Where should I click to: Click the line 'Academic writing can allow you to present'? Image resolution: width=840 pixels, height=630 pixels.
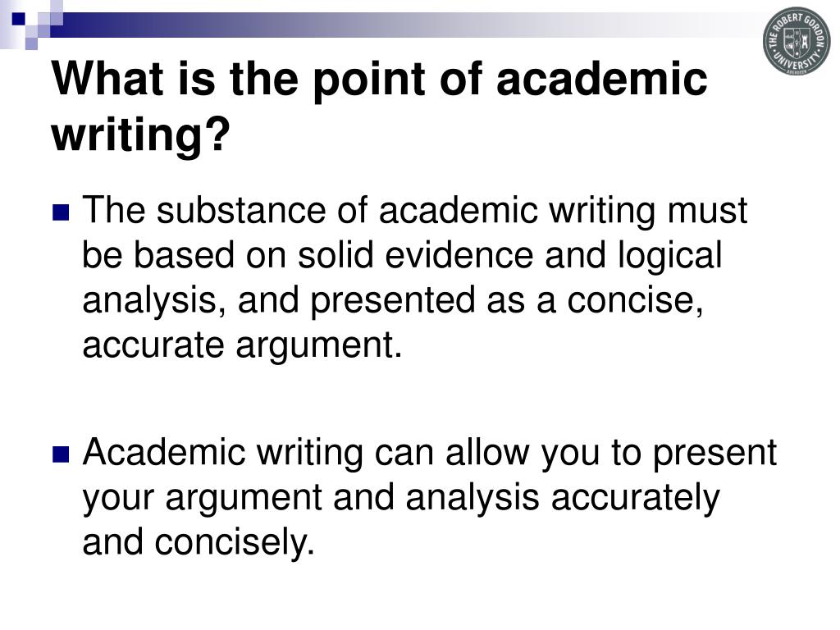[x=429, y=453]
